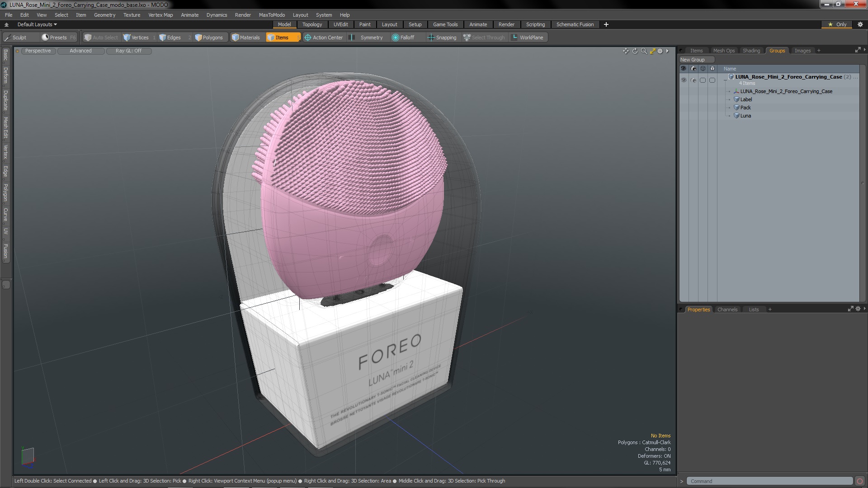The width and height of the screenshot is (868, 488).
Task: Open the Properties panel gear settings
Action: (858, 309)
